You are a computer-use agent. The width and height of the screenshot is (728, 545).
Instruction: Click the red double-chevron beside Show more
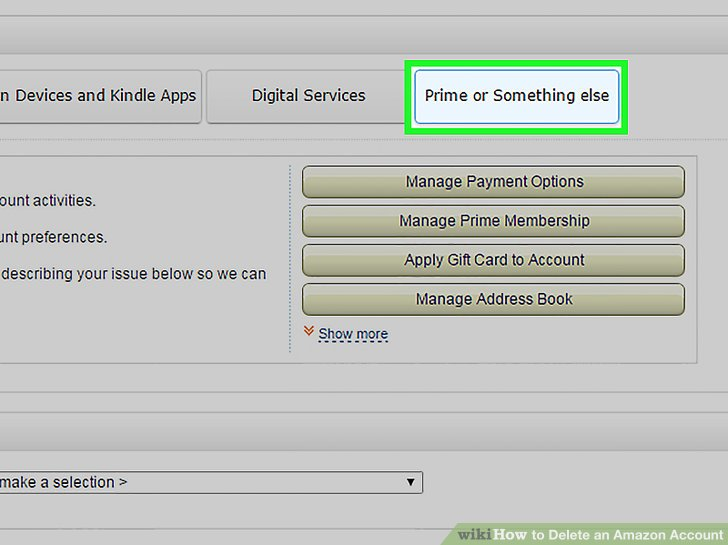(x=309, y=331)
